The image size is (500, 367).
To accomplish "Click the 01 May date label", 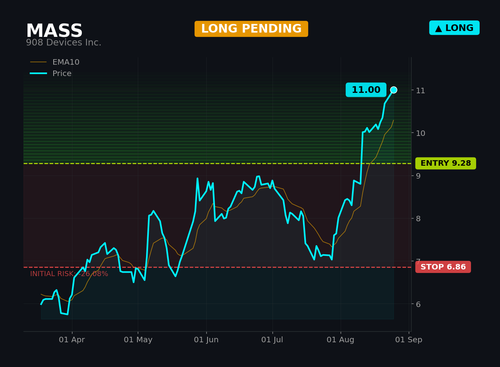I will (138, 340).
